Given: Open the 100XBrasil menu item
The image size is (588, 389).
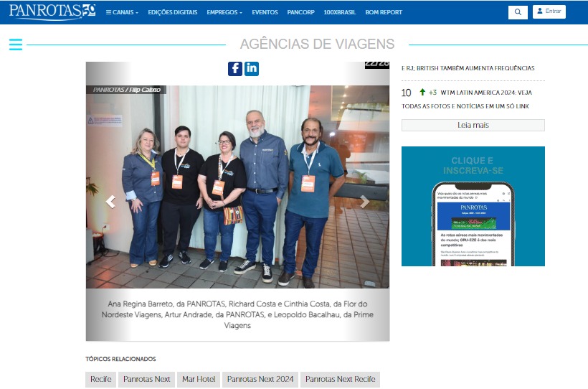Looking at the screenshot, I should pyautogui.click(x=339, y=12).
